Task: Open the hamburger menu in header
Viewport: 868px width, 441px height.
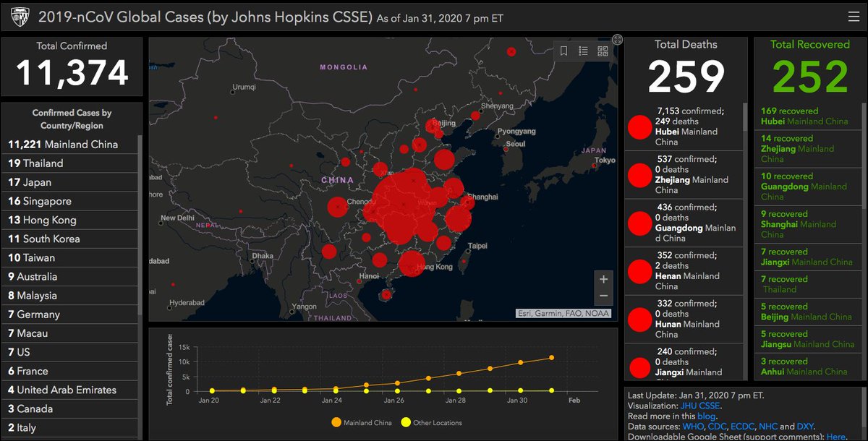Action: coord(854,16)
